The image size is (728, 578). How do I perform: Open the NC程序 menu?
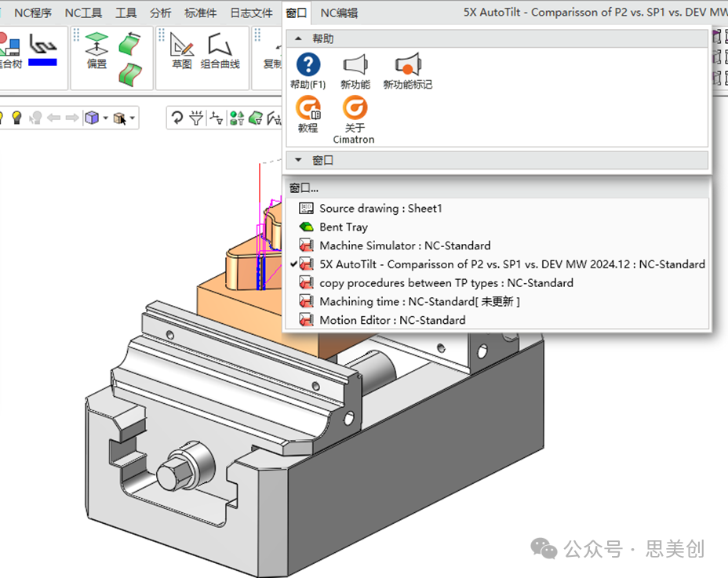[33, 13]
